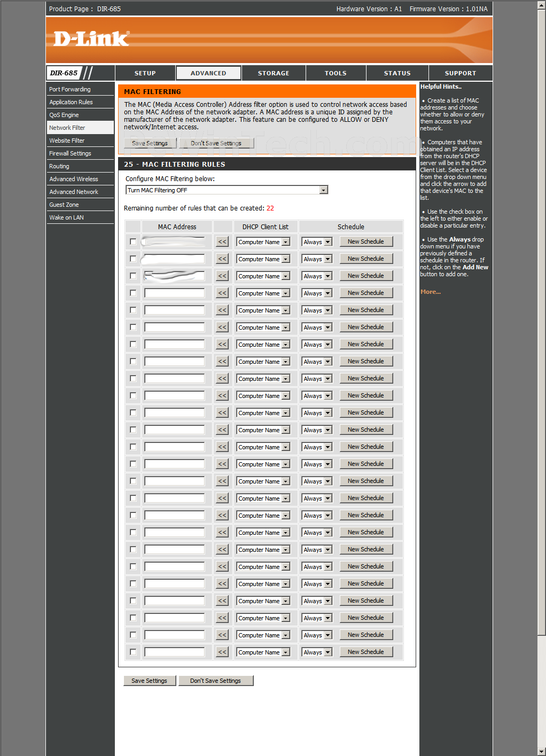Switch to the SETUP tab
The height and width of the screenshot is (756, 546).
pyautogui.click(x=145, y=73)
